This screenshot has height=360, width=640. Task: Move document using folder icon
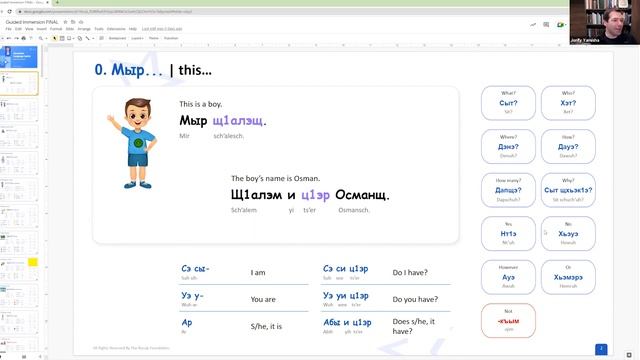coord(73,22)
